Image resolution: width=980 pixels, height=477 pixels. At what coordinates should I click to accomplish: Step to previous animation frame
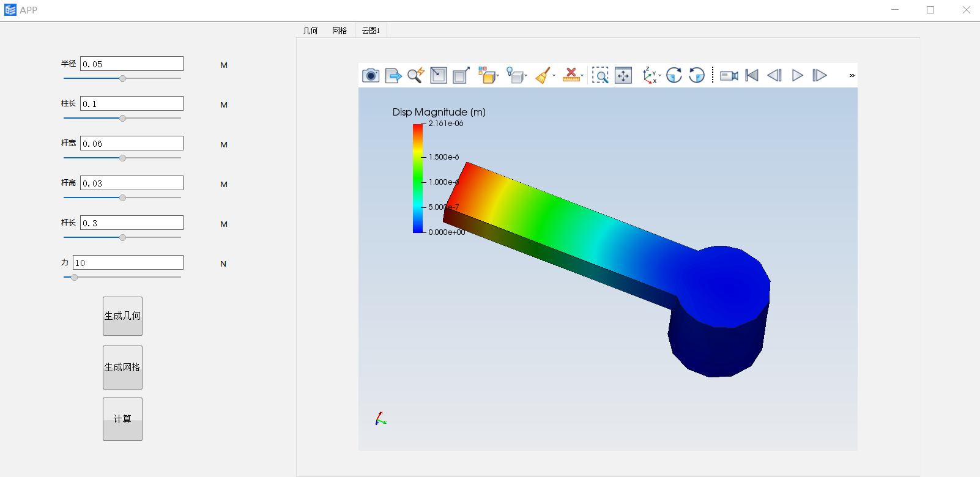(x=774, y=75)
